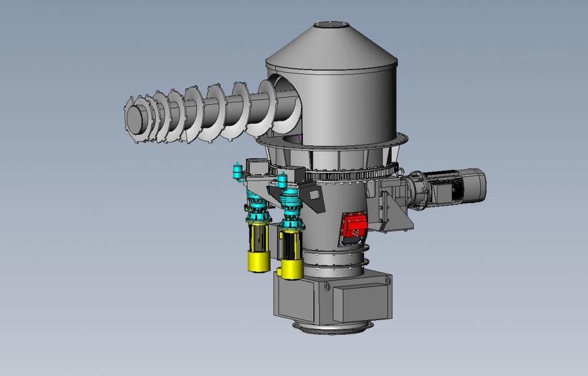The width and height of the screenshot is (588, 376).
Task: Select the small cyan cylinder at upper left
Action: click(238, 171)
